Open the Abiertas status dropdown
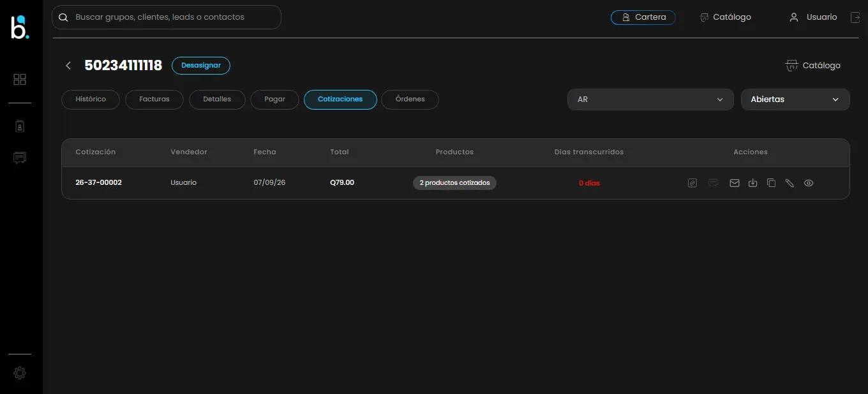The width and height of the screenshot is (868, 394). 795,99
